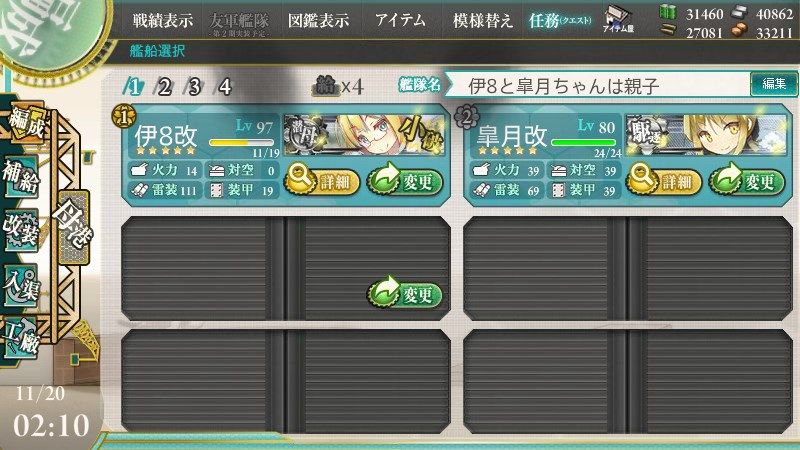Open 図鑑表示 encyclopedia menu
Viewport: 800px width, 450px height.
tap(318, 20)
